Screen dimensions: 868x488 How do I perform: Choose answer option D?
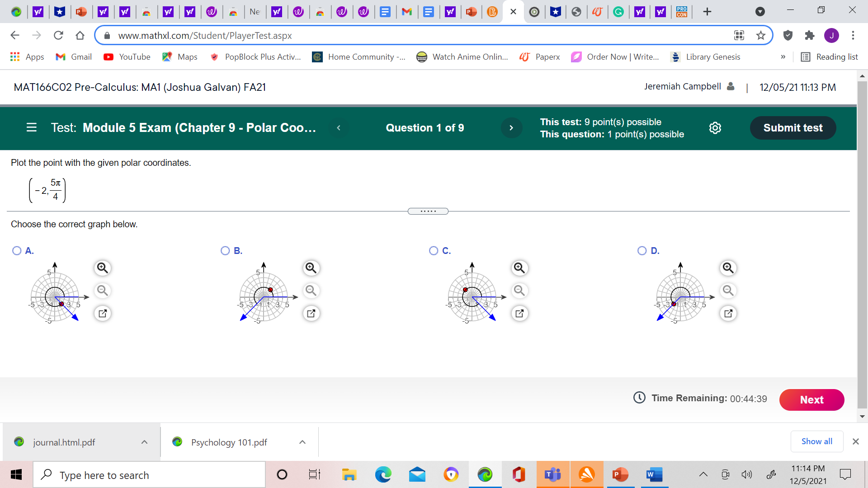(642, 251)
